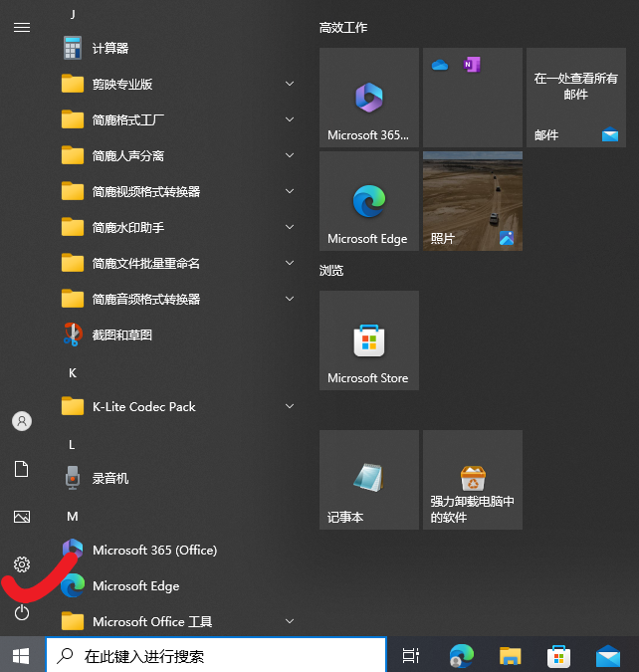Jump to letter L section header

72,445
